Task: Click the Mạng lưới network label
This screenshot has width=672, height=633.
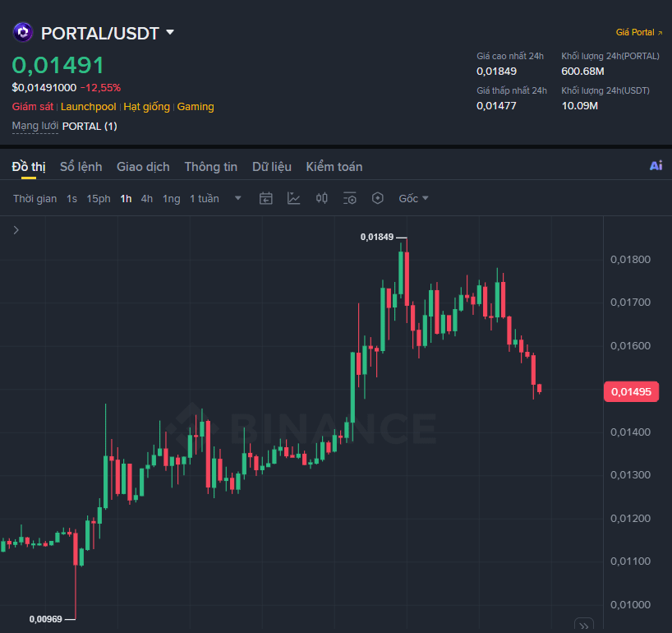Action: click(35, 126)
